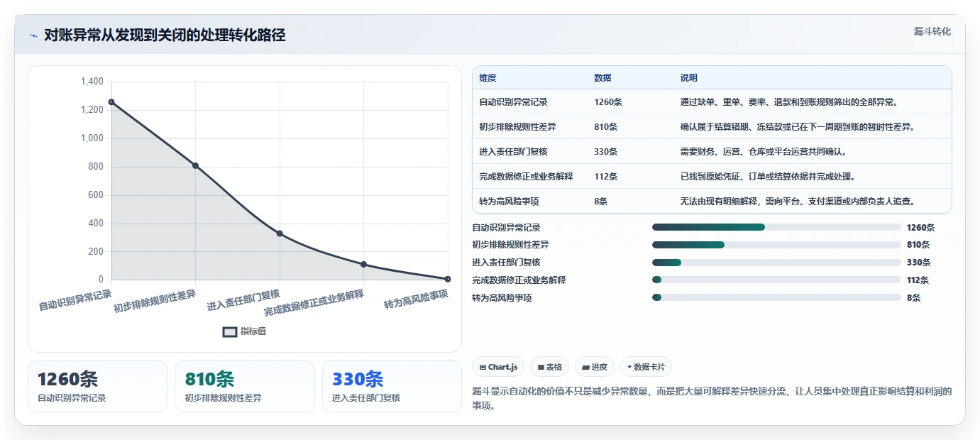Click the 说明 column header

click(x=689, y=78)
